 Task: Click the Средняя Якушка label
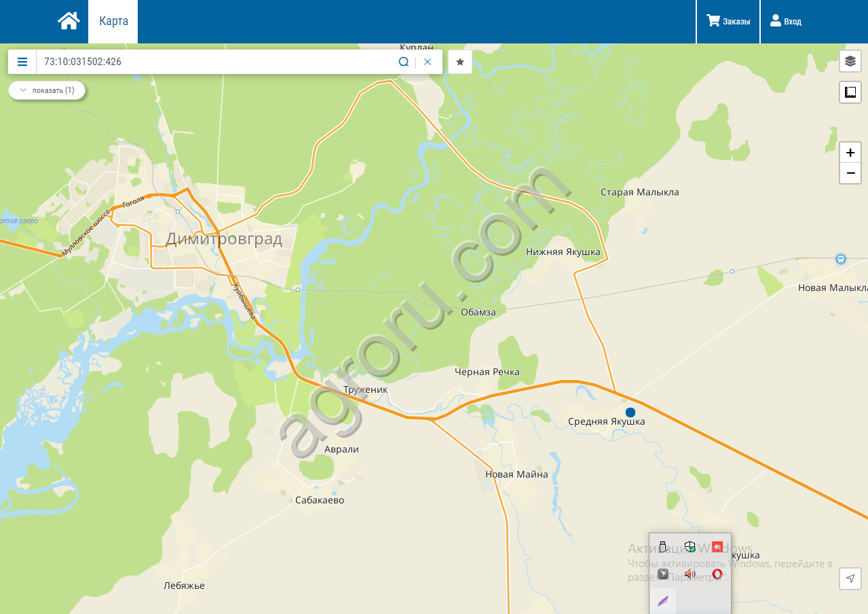click(607, 422)
